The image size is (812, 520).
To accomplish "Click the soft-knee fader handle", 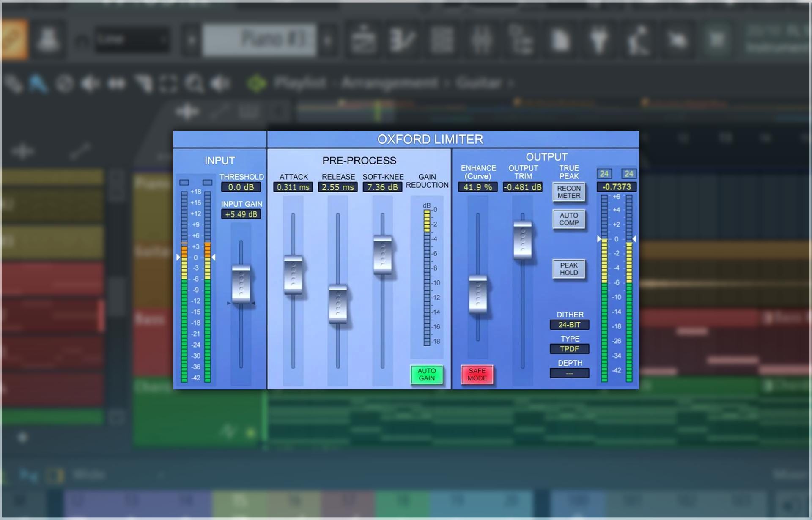I will pos(383,255).
